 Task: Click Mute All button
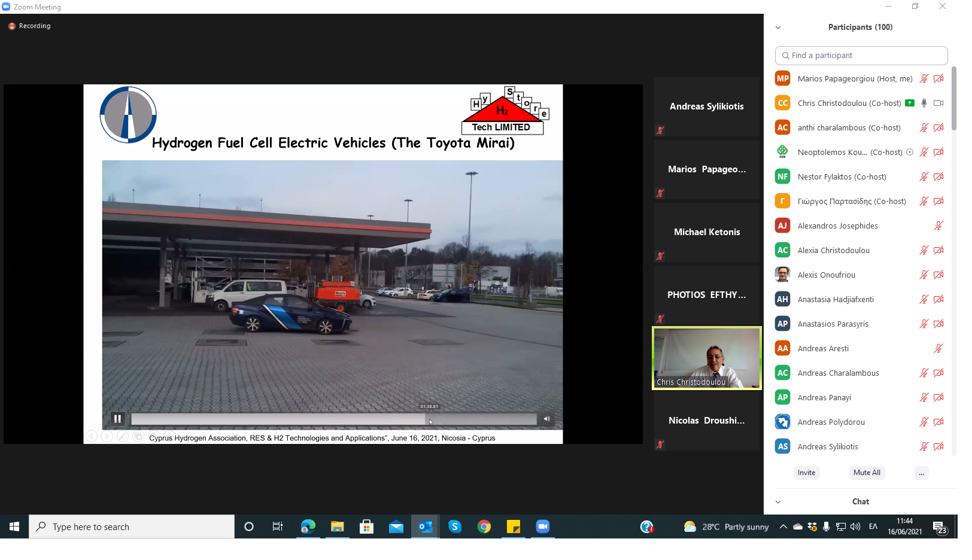point(867,473)
